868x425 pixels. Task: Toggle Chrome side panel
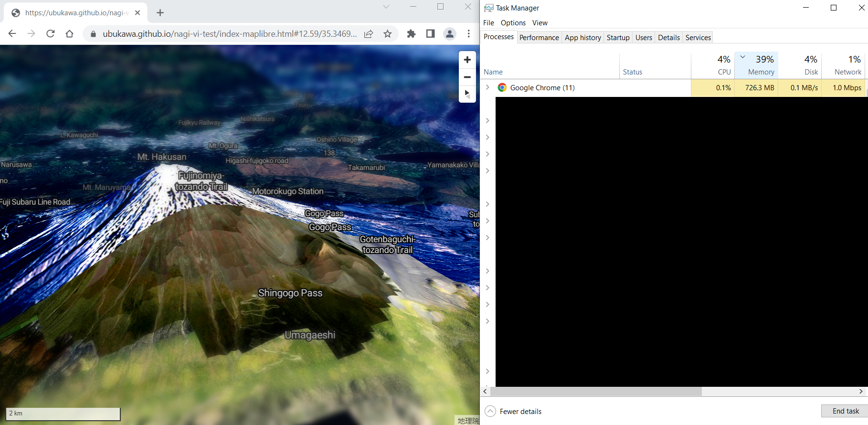pos(430,33)
